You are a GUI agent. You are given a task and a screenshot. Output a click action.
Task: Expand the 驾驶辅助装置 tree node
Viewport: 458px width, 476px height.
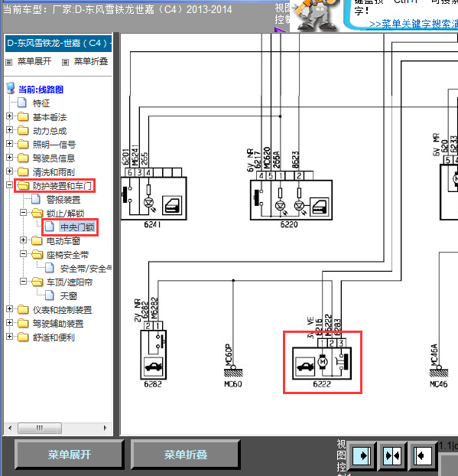9,323
